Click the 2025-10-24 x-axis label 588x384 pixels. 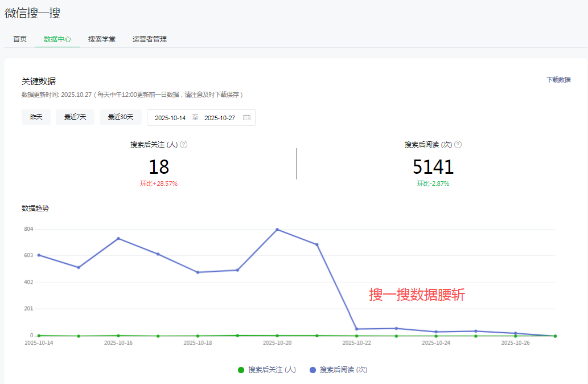(436, 343)
